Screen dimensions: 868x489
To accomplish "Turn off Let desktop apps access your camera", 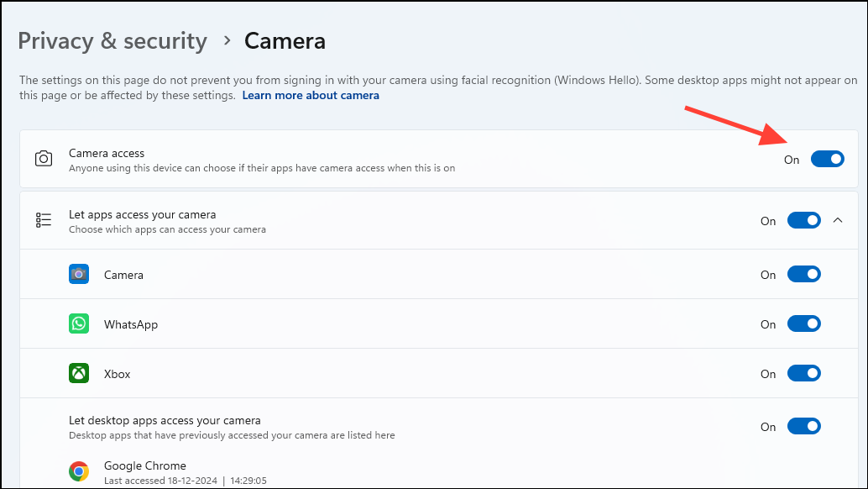I will coord(804,427).
